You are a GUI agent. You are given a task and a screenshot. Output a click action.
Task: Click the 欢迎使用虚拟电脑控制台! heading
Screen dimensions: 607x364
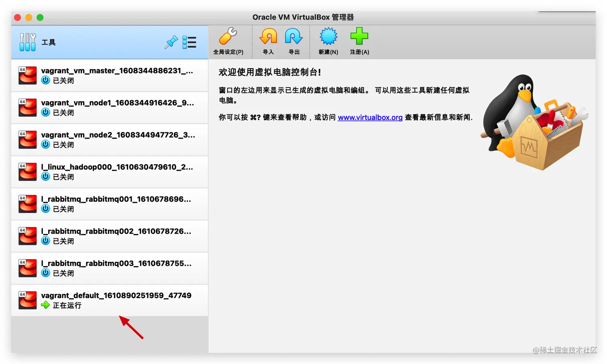[x=270, y=72]
